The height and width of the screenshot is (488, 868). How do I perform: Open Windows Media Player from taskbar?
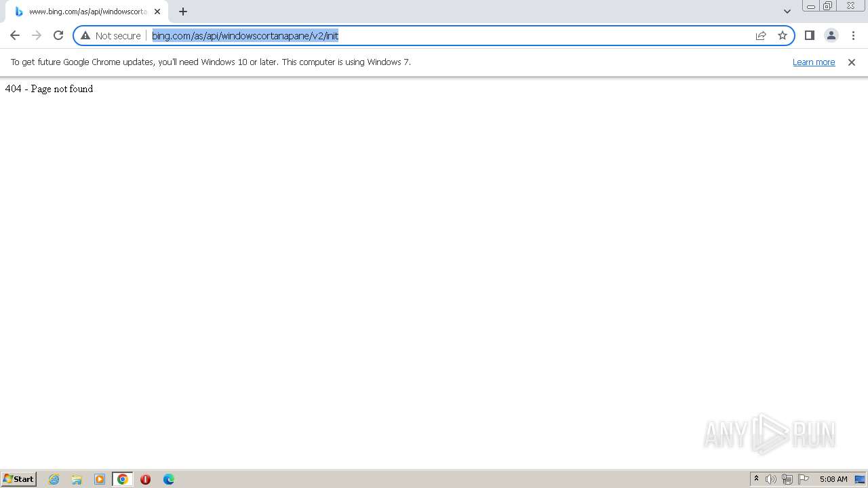[100, 479]
